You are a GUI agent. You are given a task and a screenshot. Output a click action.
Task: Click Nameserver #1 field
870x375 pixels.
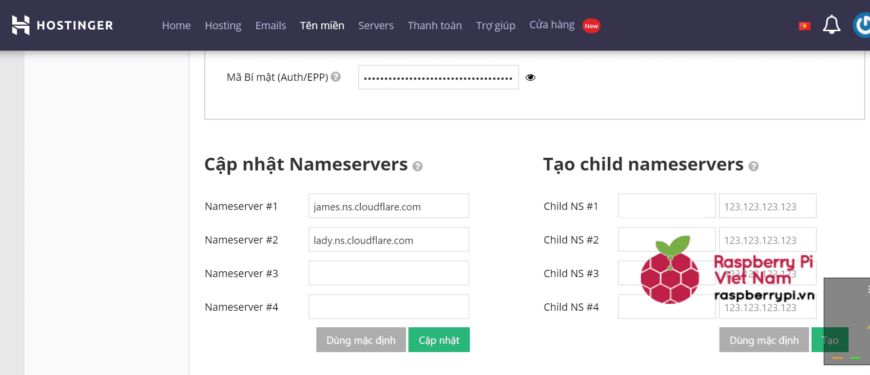tap(389, 206)
